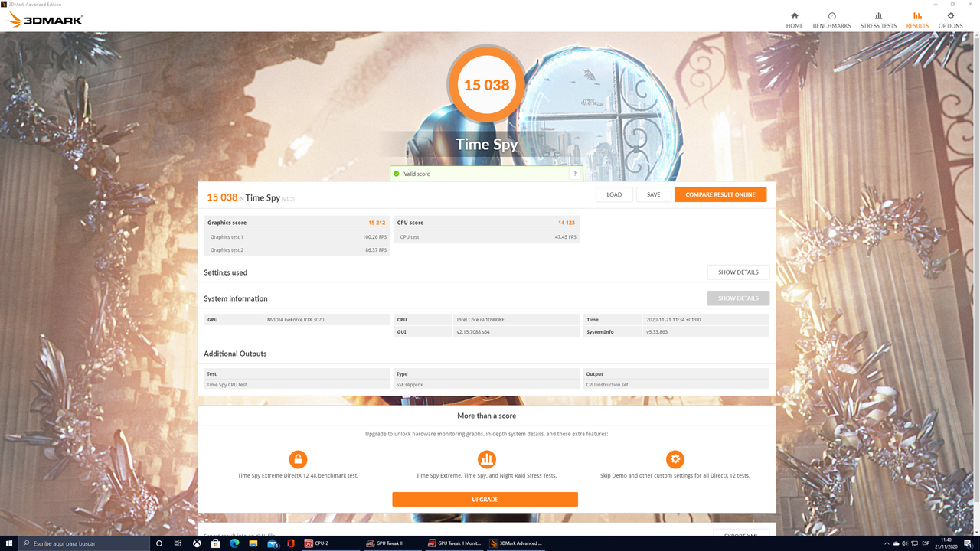Viewport: 980px width, 551px height.
Task: Click the 15 038 score circle
Action: [486, 85]
